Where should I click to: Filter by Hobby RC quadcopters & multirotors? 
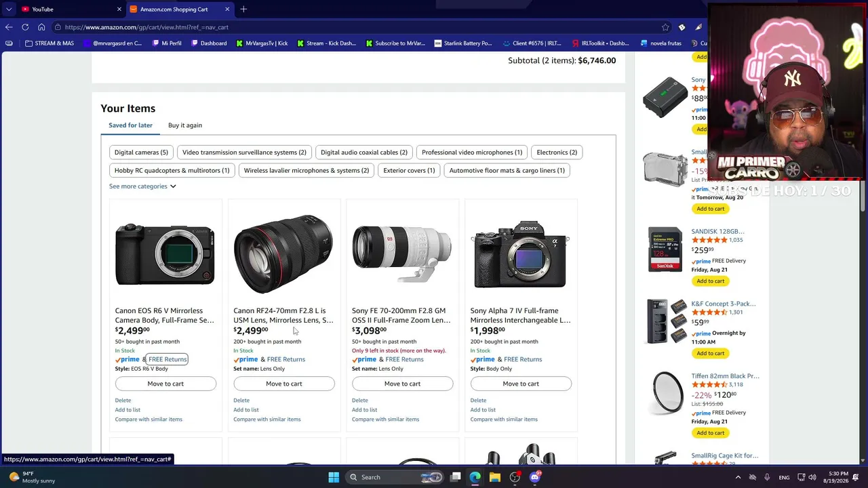pos(172,171)
